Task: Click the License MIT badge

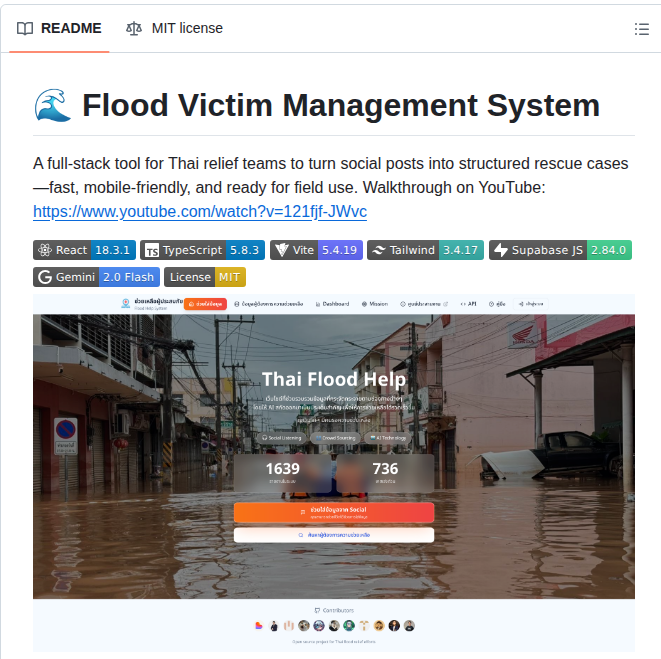Action: coord(205,277)
